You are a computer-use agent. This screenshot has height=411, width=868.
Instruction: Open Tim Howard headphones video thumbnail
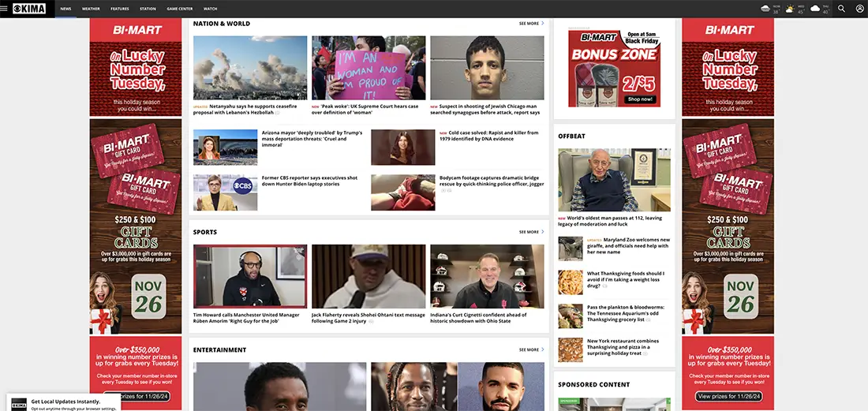(x=250, y=277)
